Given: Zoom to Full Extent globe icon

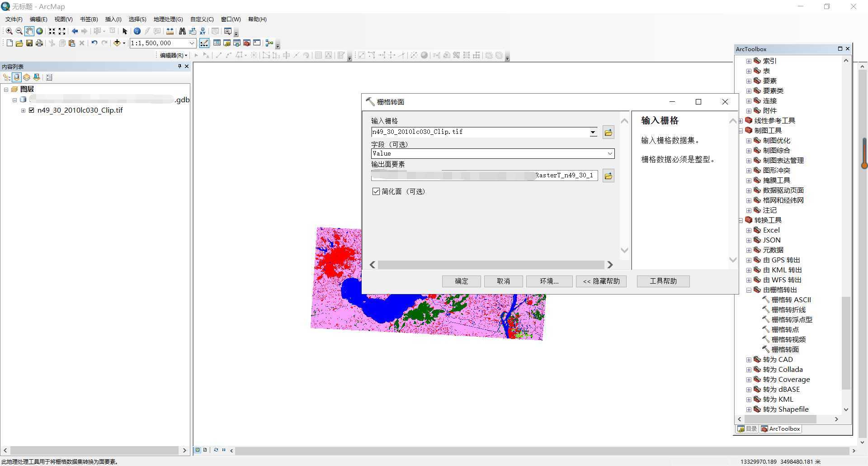Looking at the screenshot, I should tap(39, 31).
